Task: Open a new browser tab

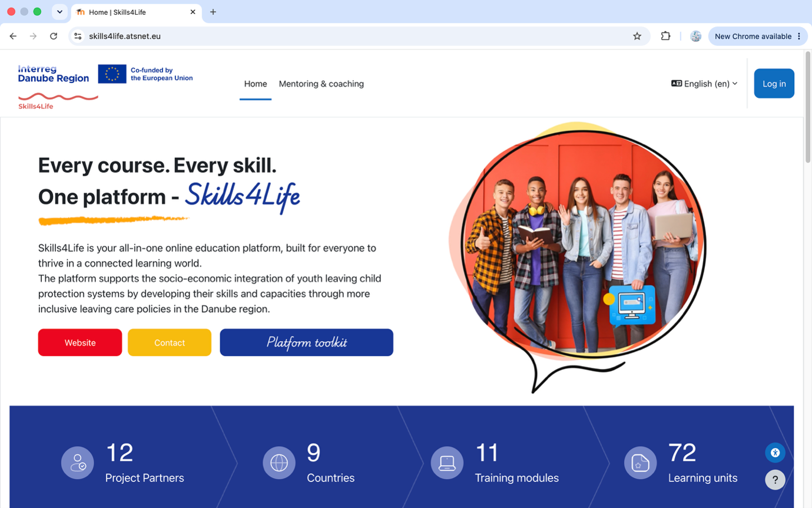Action: pos(213,12)
